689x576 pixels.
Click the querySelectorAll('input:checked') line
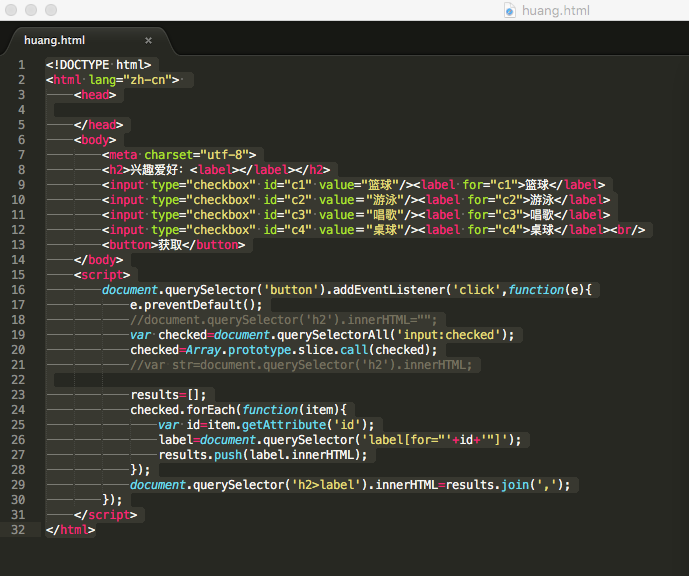coord(322,335)
